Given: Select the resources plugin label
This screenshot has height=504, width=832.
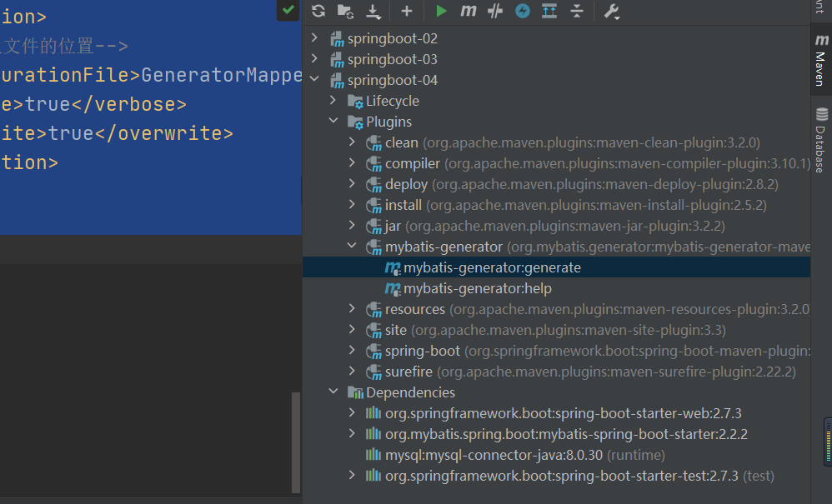Looking at the screenshot, I should coord(415,309).
